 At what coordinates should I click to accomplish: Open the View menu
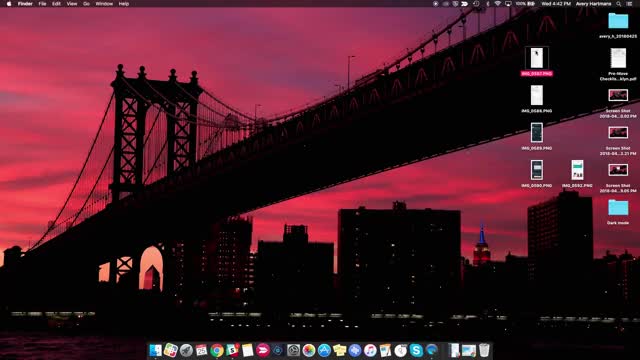(x=72, y=4)
